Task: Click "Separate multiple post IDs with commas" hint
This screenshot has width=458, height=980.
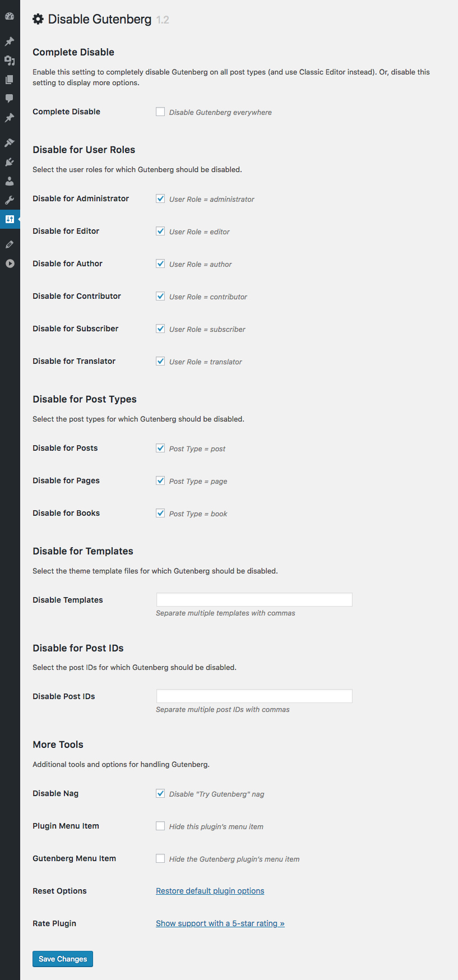Action: click(223, 709)
